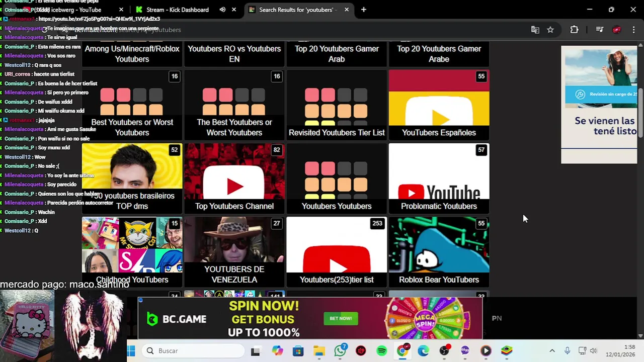Click the Chrome profile avatar
This screenshot has height=362, width=644.
(x=617, y=30)
